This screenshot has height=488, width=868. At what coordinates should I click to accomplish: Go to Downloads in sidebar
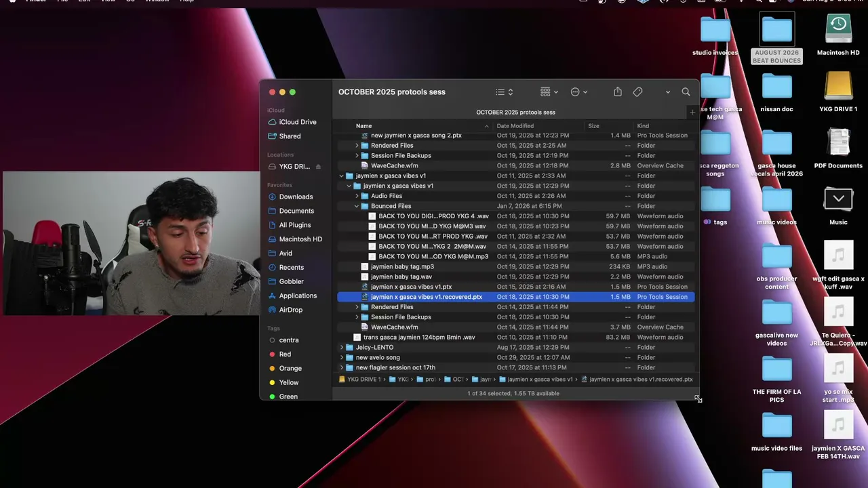(x=296, y=197)
